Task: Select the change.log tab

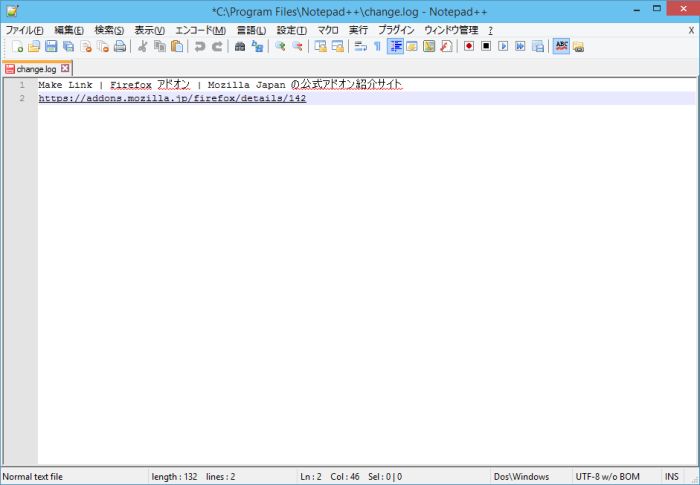Action: pyautogui.click(x=36, y=69)
